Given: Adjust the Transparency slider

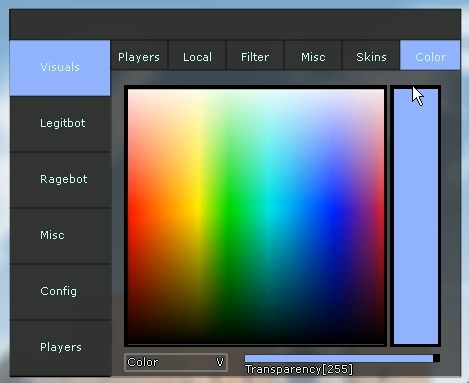Looking at the screenshot, I should pyautogui.click(x=342, y=359).
